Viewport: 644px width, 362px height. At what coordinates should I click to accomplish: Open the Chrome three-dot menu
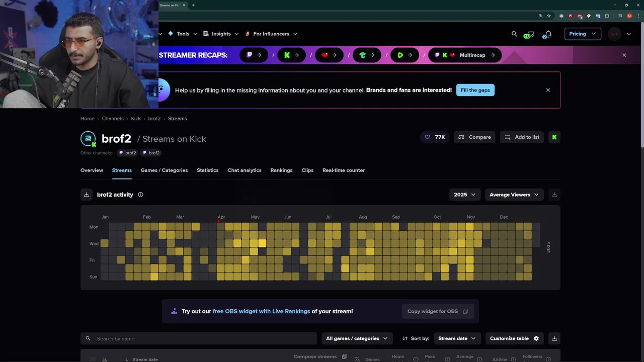(x=638, y=16)
